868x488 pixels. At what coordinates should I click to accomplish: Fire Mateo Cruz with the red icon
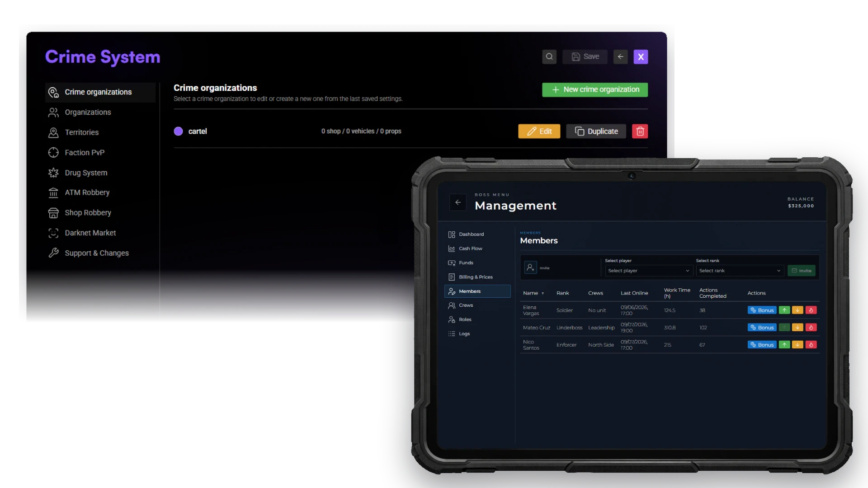(x=811, y=328)
